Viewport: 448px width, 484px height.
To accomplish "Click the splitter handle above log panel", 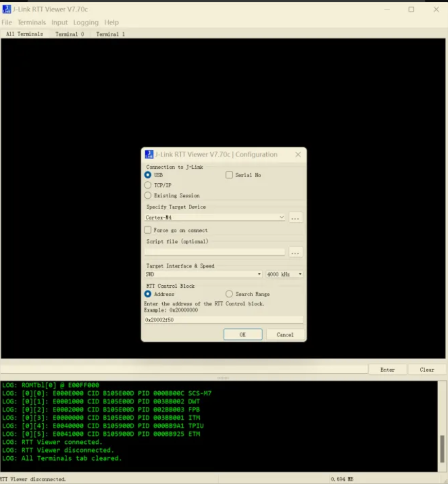I will (x=223, y=378).
